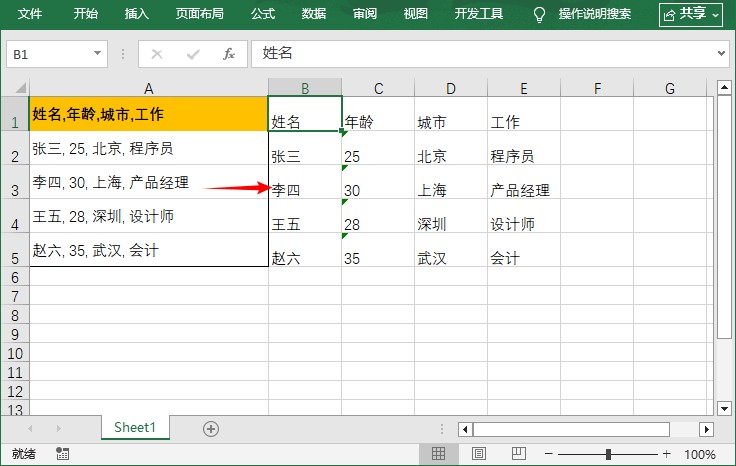
Task: Select column D header
Action: pyautogui.click(x=451, y=88)
